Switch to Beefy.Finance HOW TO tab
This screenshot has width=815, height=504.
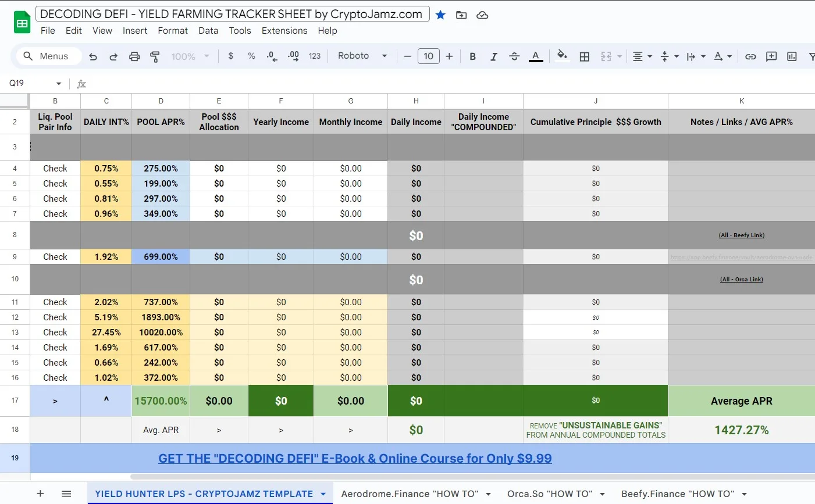tap(678, 494)
